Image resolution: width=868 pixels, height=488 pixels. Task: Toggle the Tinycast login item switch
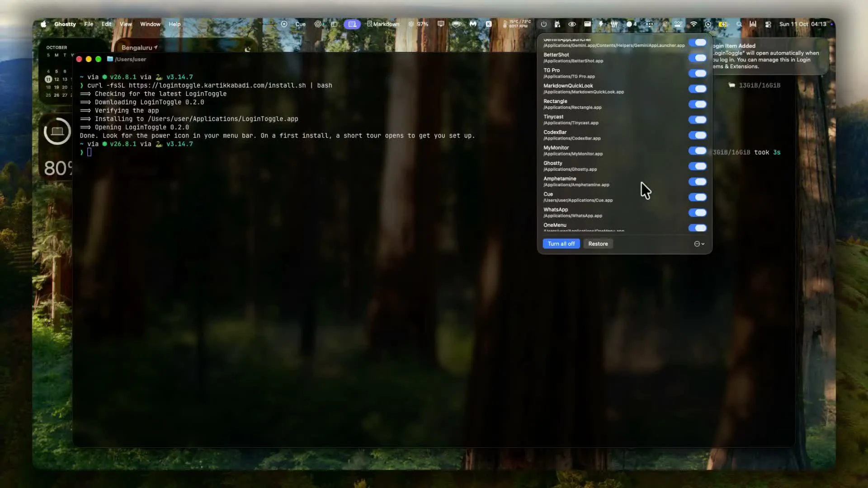click(698, 120)
